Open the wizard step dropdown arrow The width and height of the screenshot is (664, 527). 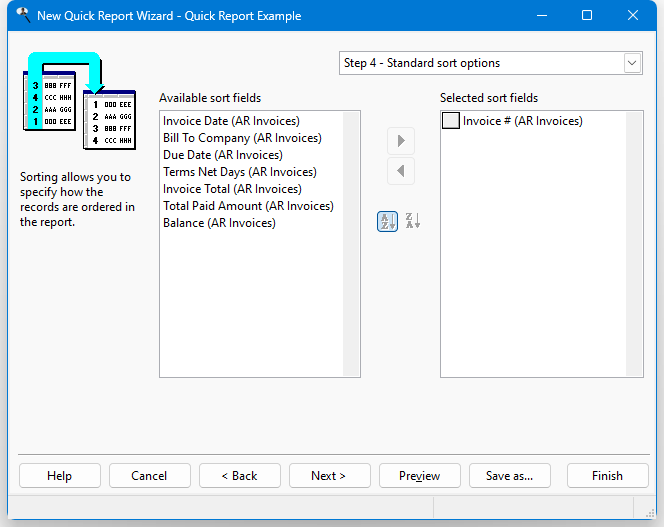coord(632,63)
